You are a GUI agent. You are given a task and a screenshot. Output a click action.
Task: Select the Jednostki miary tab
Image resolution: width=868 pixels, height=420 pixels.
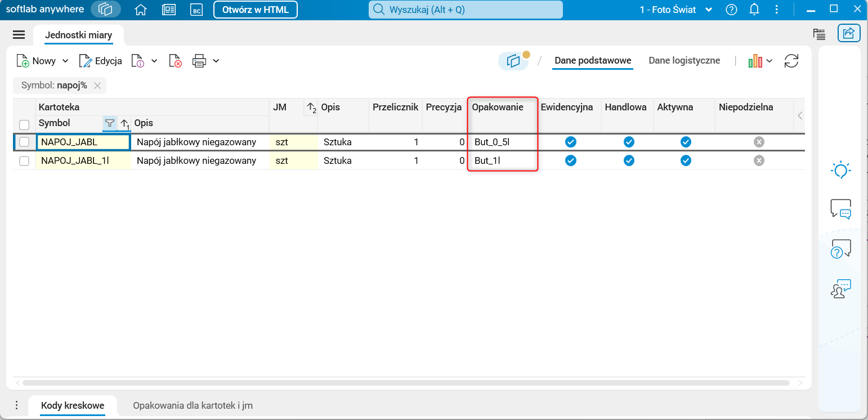(x=79, y=35)
